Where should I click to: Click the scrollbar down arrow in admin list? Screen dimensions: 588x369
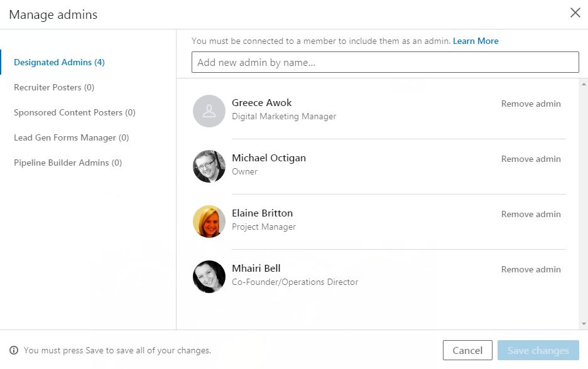(x=584, y=324)
